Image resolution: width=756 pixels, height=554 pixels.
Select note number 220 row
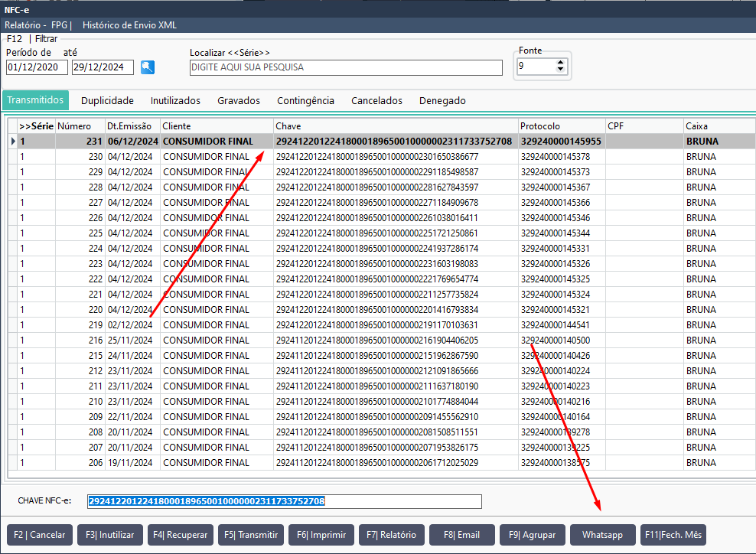382,310
